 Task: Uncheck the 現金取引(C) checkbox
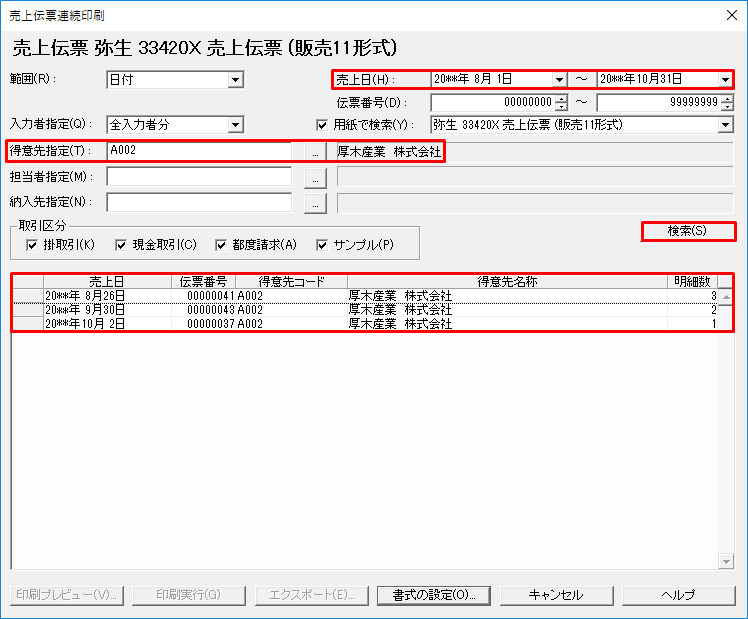click(x=121, y=245)
